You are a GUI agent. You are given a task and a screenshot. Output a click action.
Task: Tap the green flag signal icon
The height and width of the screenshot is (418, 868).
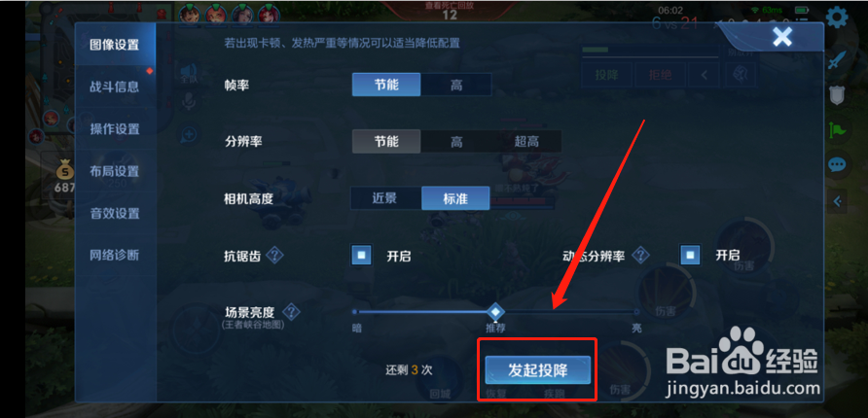837,130
